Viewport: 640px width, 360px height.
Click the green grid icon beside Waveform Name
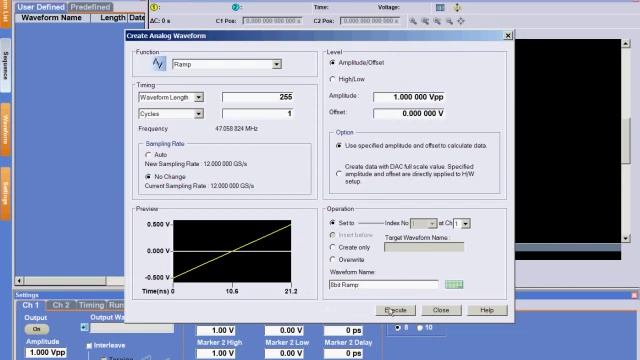tap(454, 284)
